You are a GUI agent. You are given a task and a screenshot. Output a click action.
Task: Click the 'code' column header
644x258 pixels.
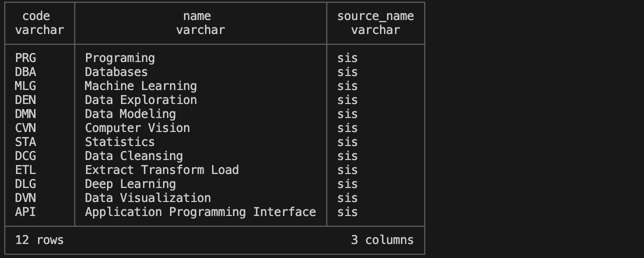[39, 16]
